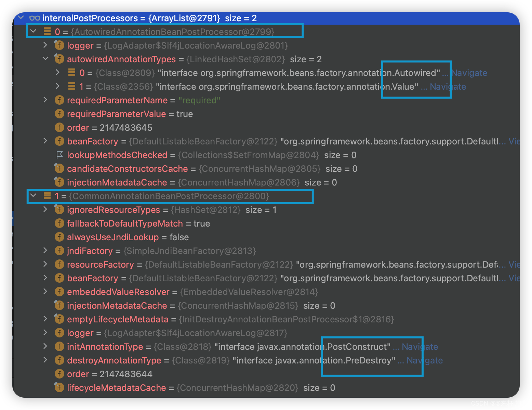The image size is (532, 410).
Task: Click the InitDestroyAnnotationBeanPostProcessor$1@2816 value
Action: pos(287,319)
